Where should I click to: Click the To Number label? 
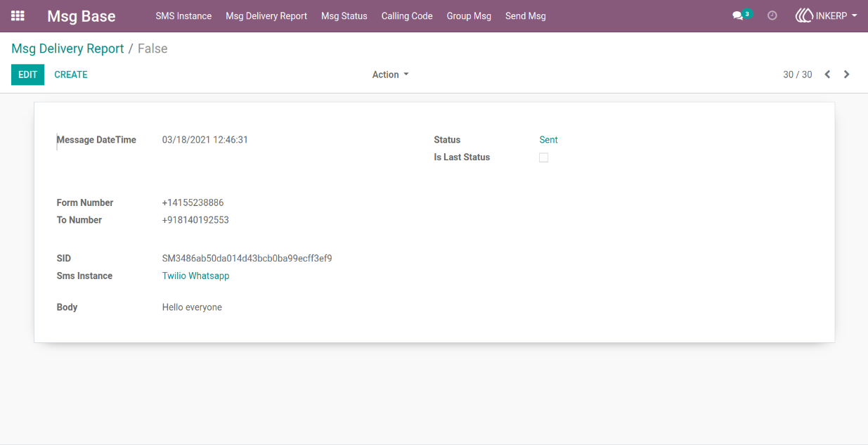(x=79, y=220)
